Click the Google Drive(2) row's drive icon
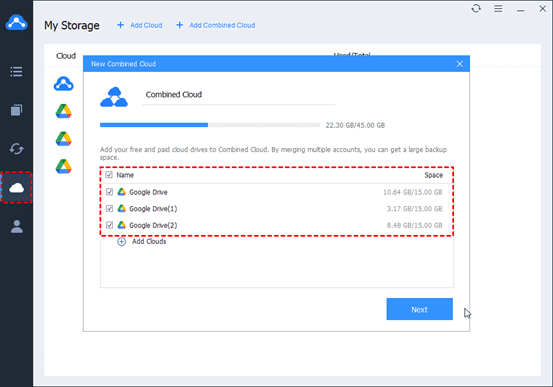 pyautogui.click(x=122, y=225)
